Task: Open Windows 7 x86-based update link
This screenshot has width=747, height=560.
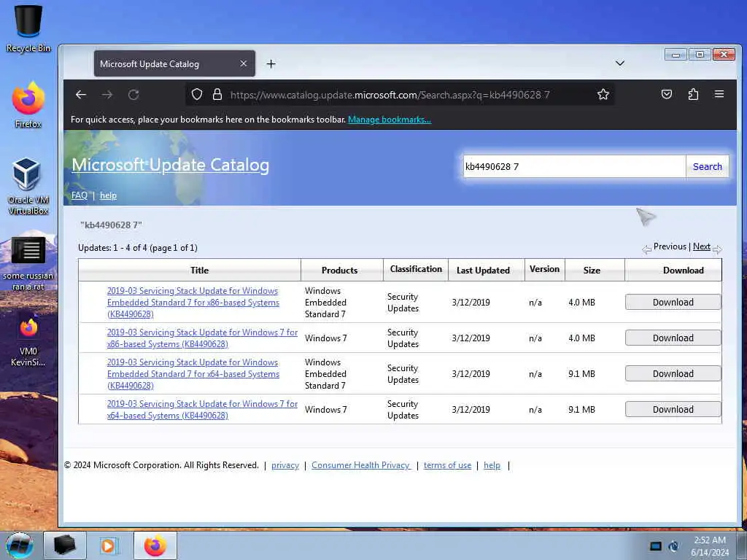Action: pyautogui.click(x=202, y=338)
